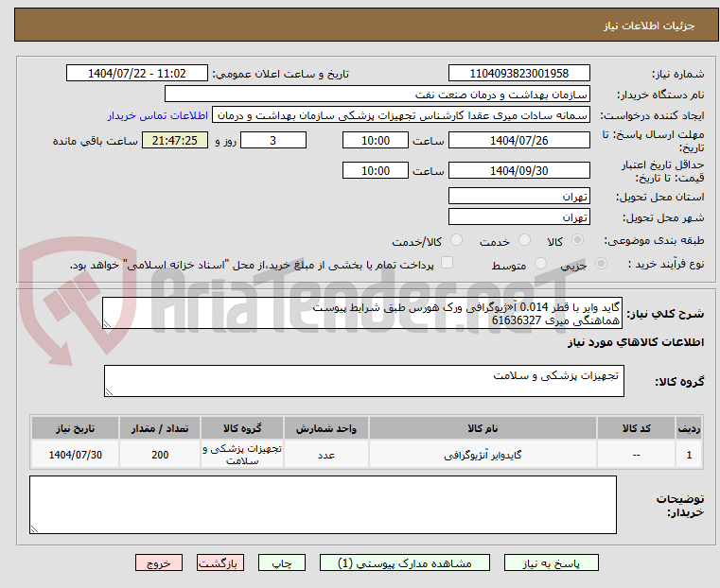Click the چاپ print button
720x588 pixels.
(x=282, y=562)
